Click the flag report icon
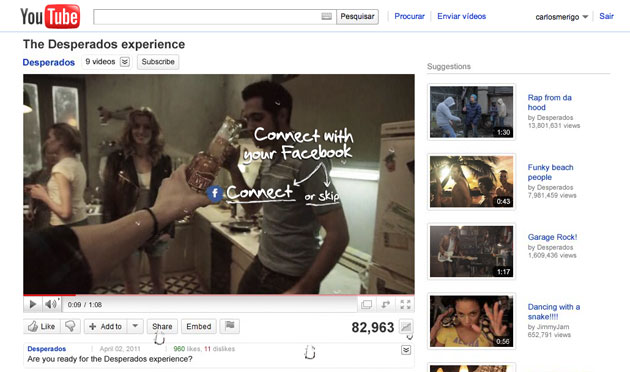Screen dimensions: 630x372 click(229, 326)
